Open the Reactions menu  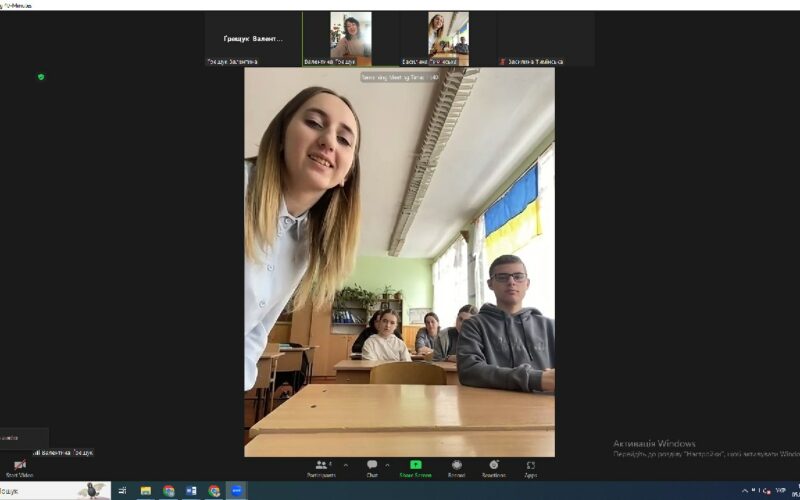point(493,466)
